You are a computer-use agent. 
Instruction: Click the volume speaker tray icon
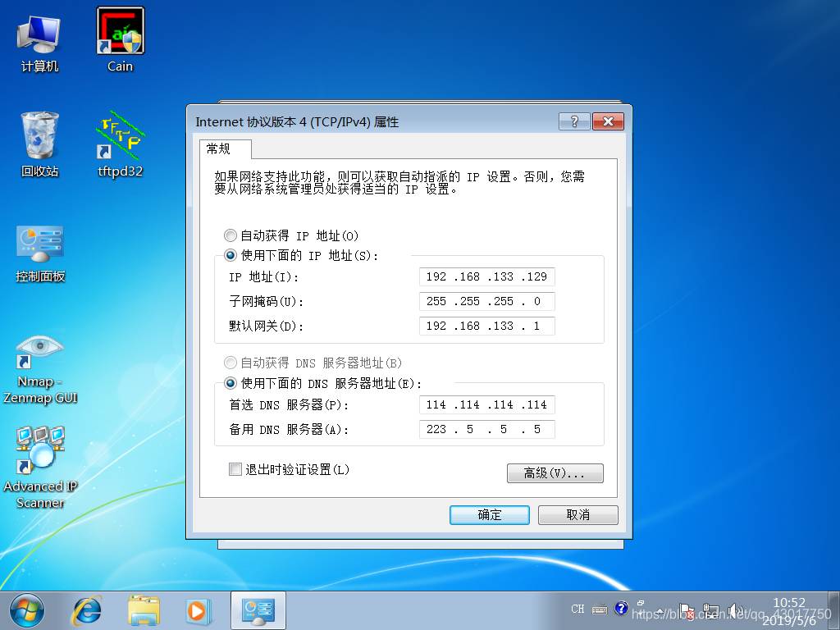click(x=736, y=610)
